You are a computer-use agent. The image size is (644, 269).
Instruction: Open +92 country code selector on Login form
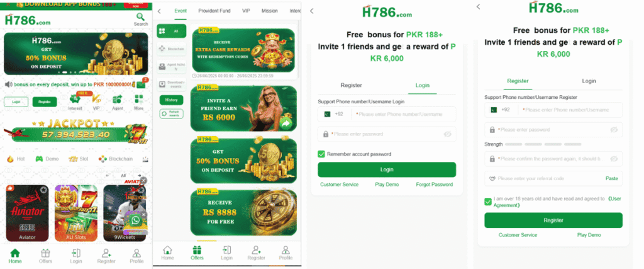point(335,115)
